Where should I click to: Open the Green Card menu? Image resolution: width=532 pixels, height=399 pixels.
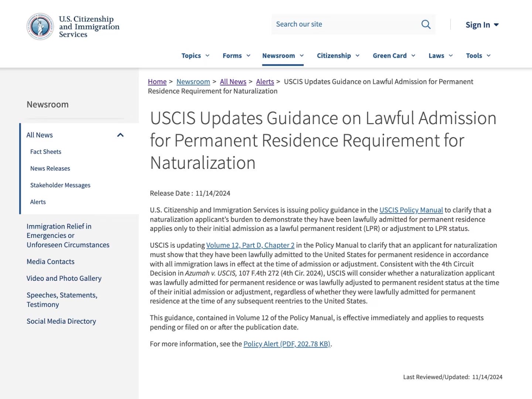(x=394, y=55)
